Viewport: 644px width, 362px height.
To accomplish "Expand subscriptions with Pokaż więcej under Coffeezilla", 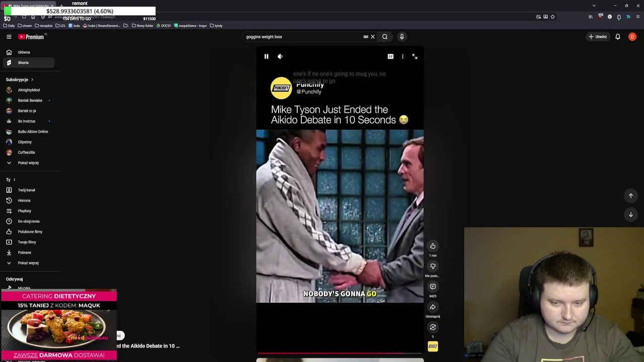I will pyautogui.click(x=28, y=163).
